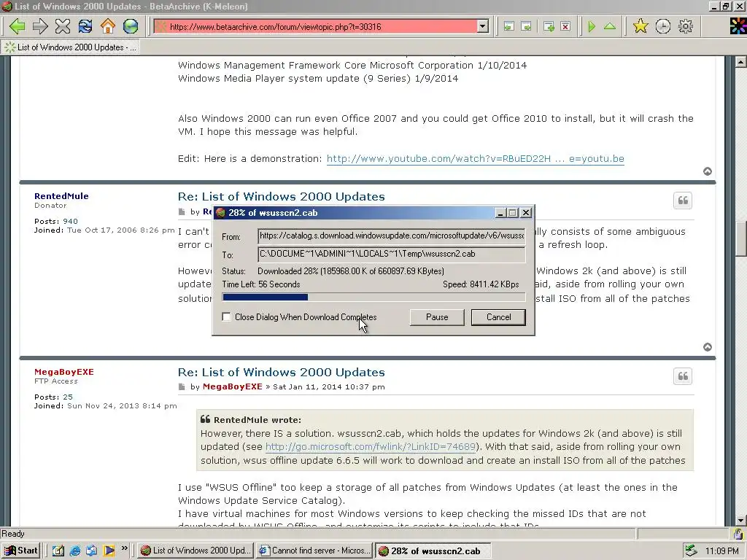Open the URL bar dropdown arrow
The height and width of the screenshot is (560, 747).
tap(483, 27)
